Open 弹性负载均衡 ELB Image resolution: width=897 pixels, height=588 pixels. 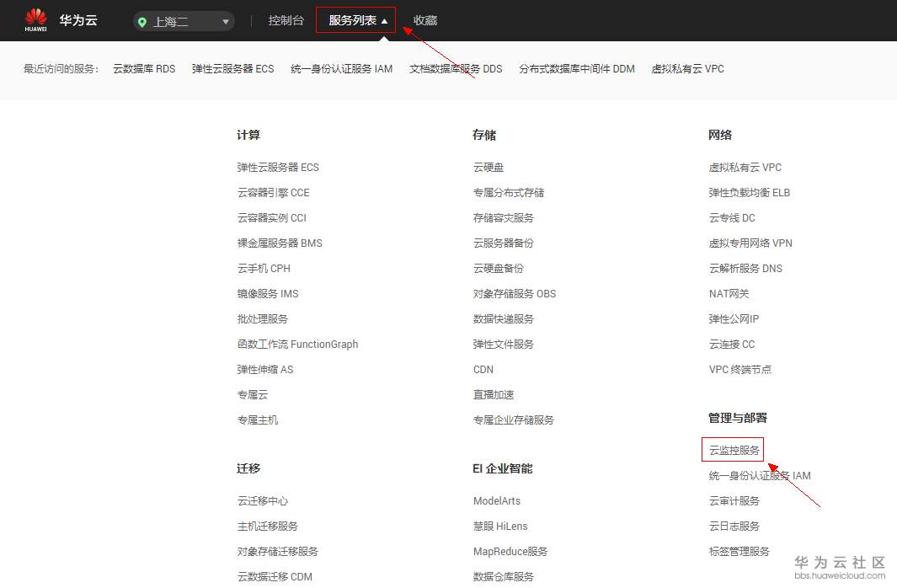750,193
